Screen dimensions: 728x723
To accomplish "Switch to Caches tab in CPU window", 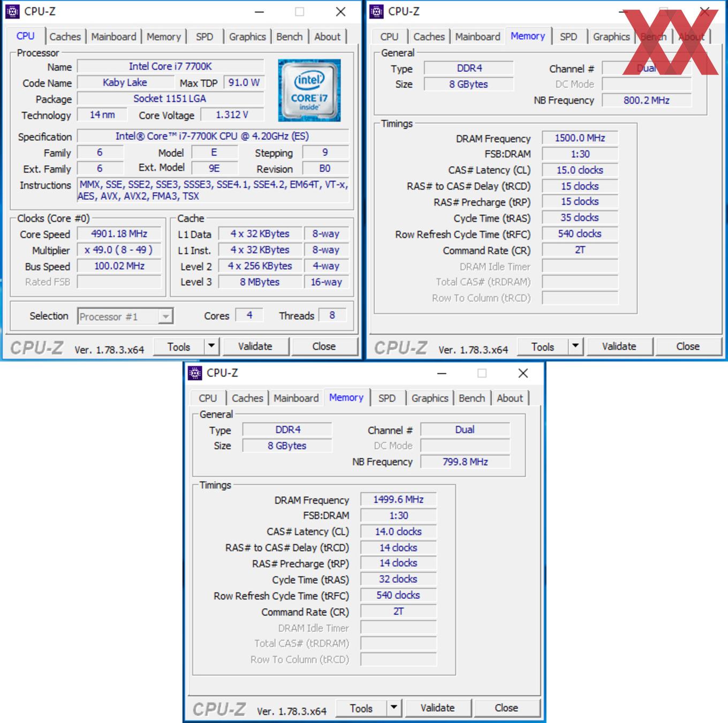I will tap(65, 36).
